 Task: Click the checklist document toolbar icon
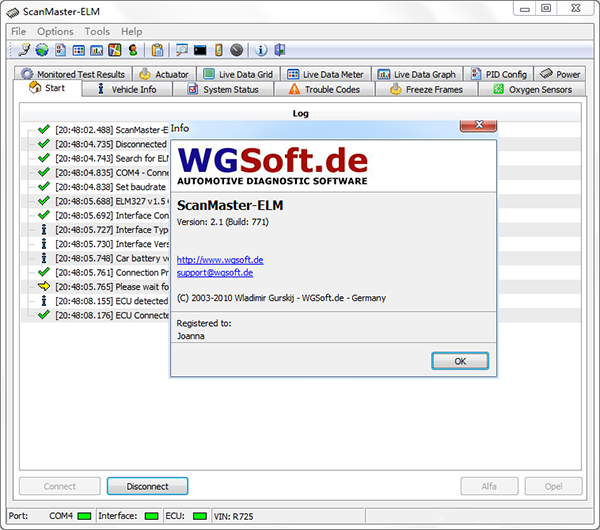[x=60, y=50]
